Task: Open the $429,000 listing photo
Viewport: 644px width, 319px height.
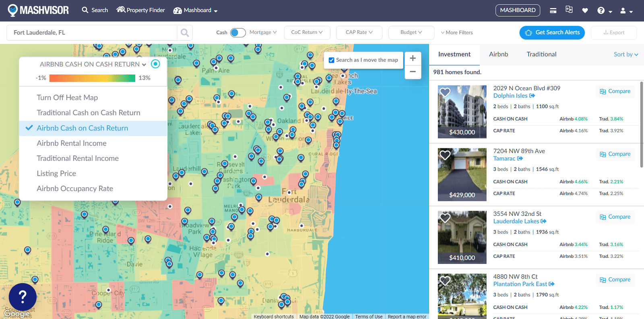Action: click(x=462, y=174)
